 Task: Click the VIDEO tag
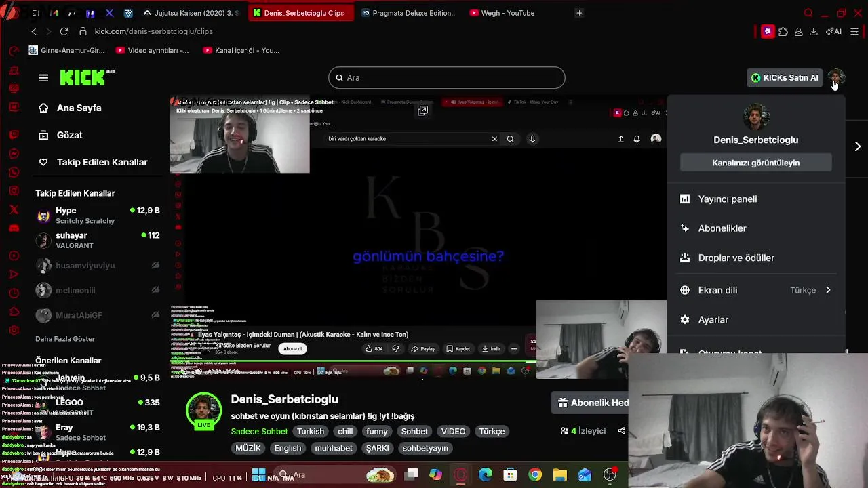tap(453, 431)
